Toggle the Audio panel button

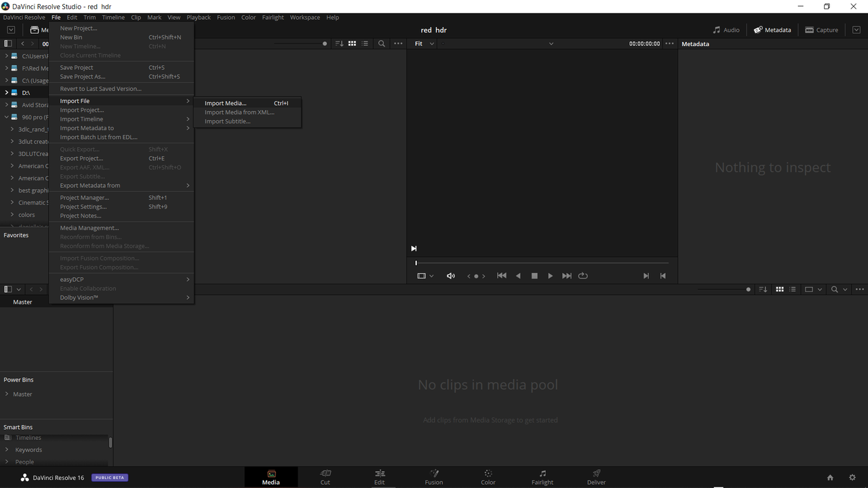(x=726, y=30)
